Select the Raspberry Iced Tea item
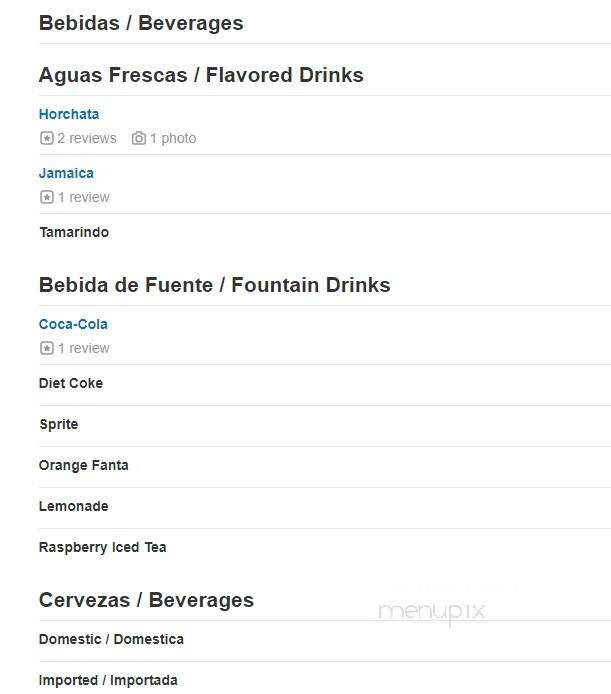 pos(103,547)
